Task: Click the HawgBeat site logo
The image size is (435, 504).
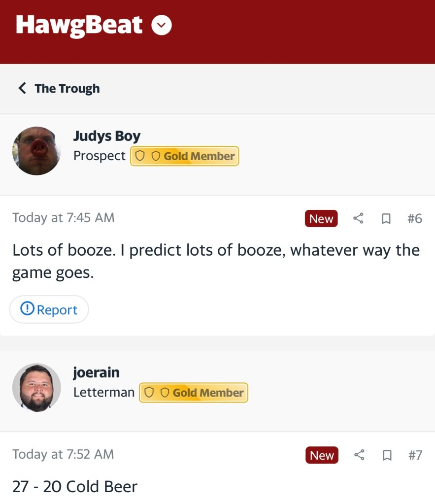Action: click(x=79, y=26)
